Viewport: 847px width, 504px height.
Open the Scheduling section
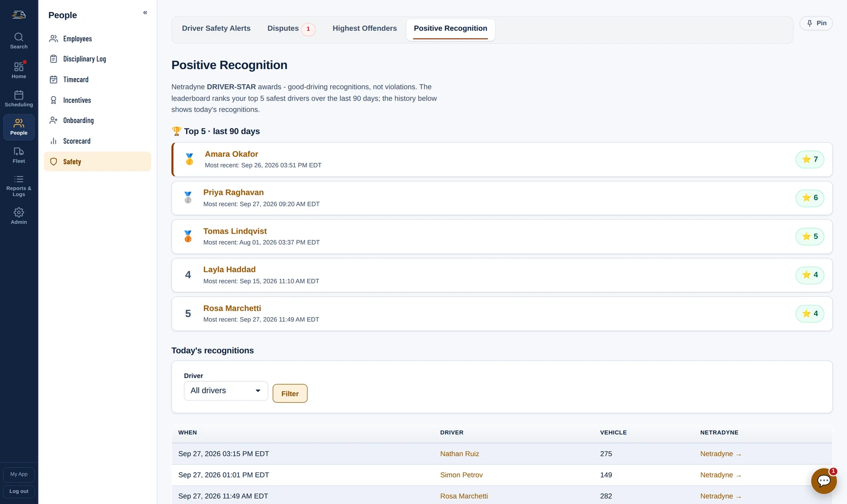point(19,98)
